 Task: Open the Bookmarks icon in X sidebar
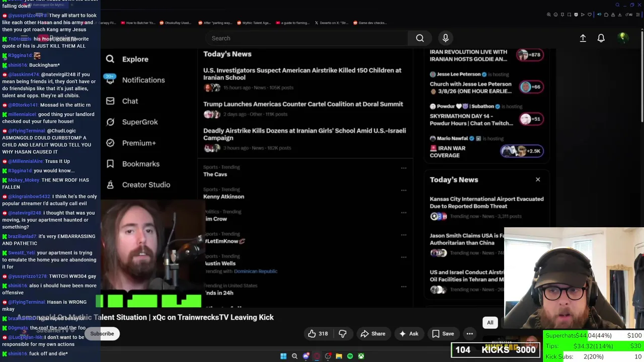[110, 164]
